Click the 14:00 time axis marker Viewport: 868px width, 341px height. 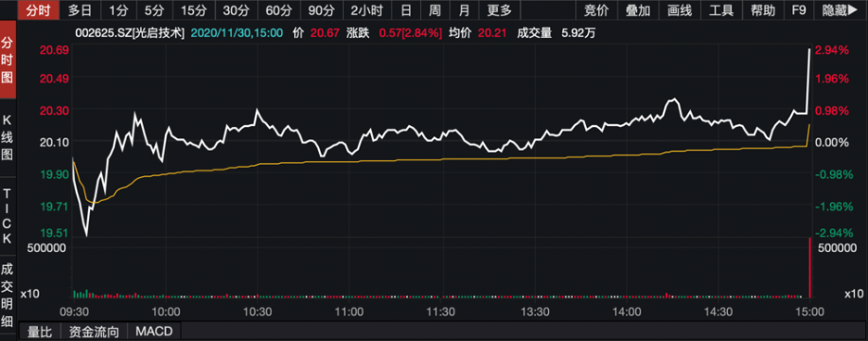[x=627, y=312]
